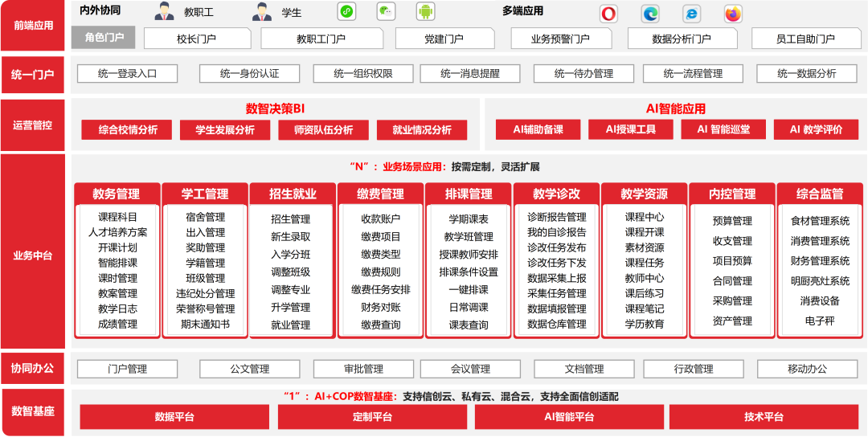
Task: Open the 数据平台 red bar
Action: point(174,417)
